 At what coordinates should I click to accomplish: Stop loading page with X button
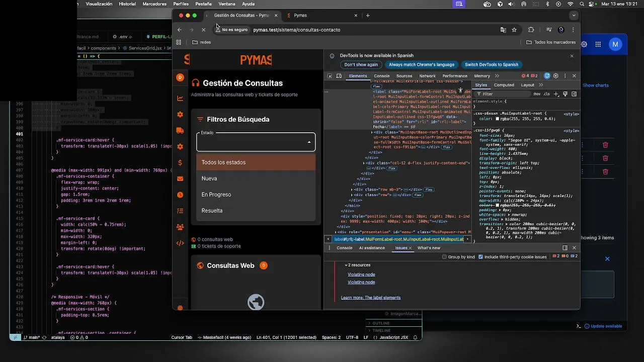pos(203,30)
